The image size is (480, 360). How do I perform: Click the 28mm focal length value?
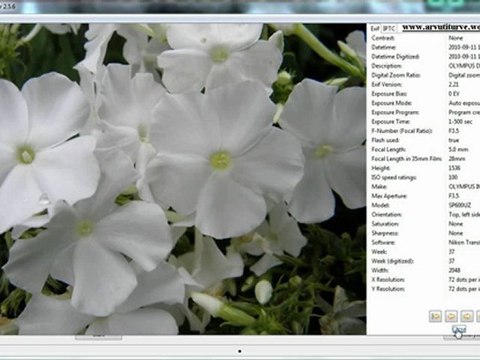(x=457, y=159)
